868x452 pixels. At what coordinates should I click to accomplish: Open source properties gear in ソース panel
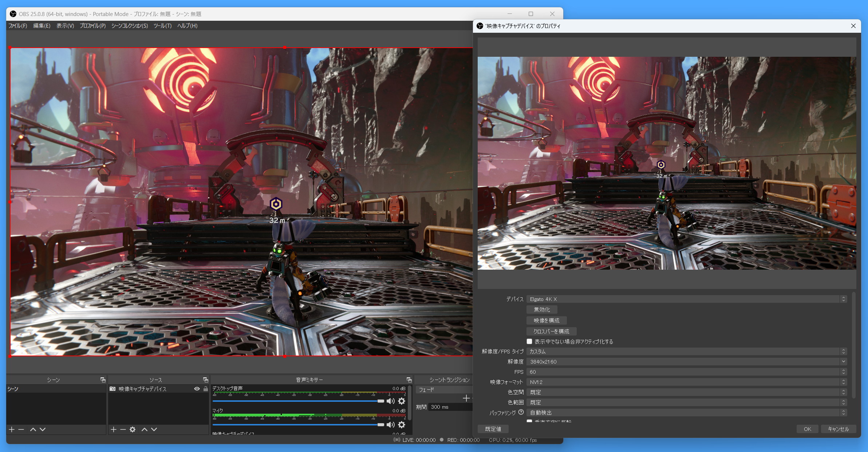pyautogui.click(x=133, y=429)
